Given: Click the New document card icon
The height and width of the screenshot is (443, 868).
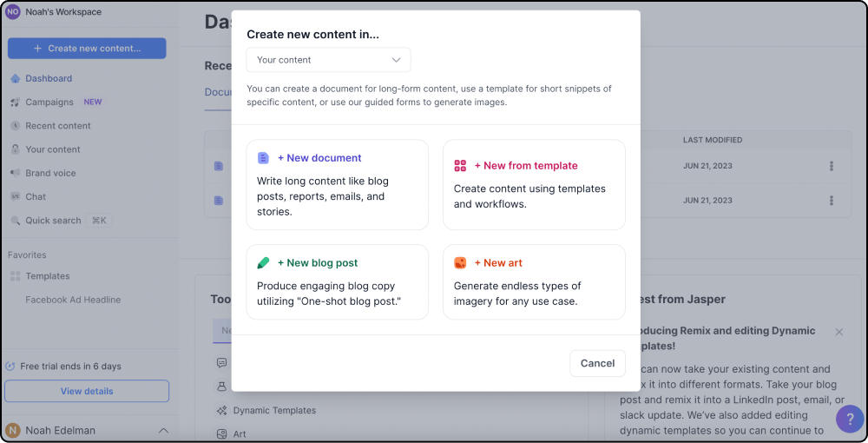Looking at the screenshot, I should click(263, 158).
